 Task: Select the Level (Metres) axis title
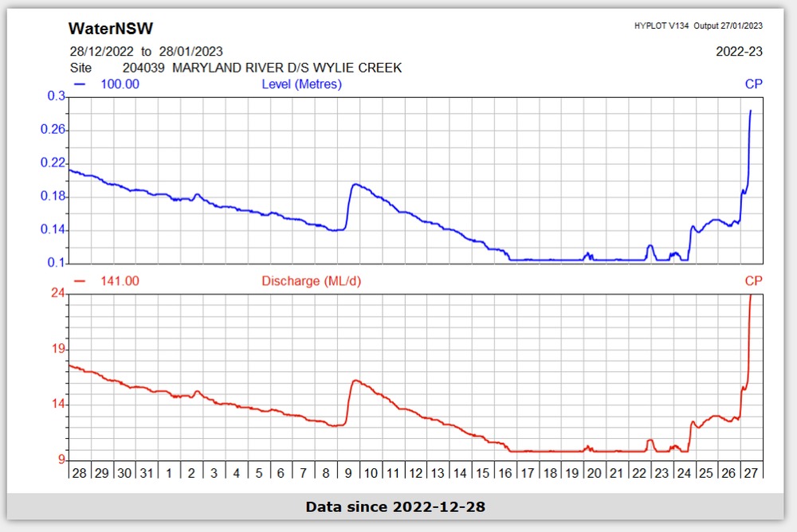[301, 84]
